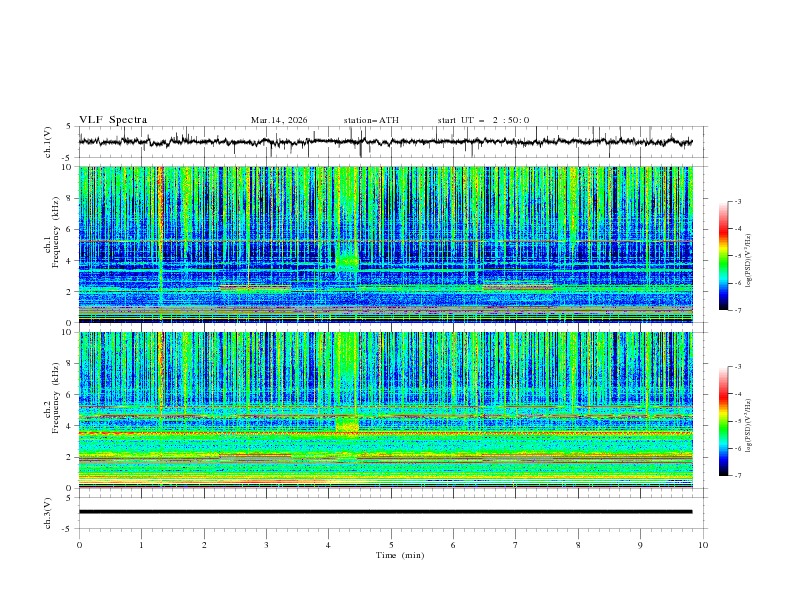Click the "Time (min)" x-axis label
This screenshot has width=792, height=612.
pos(400,555)
